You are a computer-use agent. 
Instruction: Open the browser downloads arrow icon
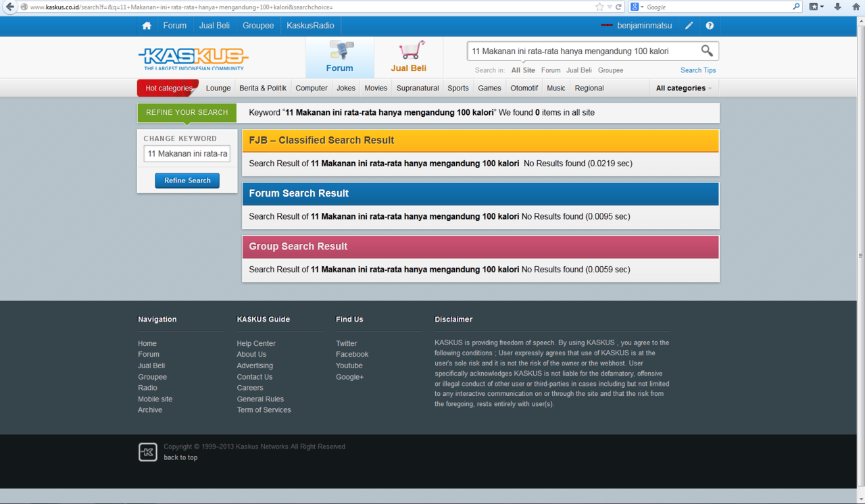(837, 7)
